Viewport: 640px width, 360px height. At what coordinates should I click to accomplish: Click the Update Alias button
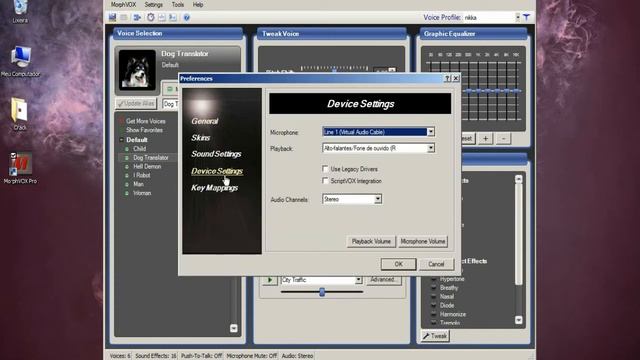[136, 104]
